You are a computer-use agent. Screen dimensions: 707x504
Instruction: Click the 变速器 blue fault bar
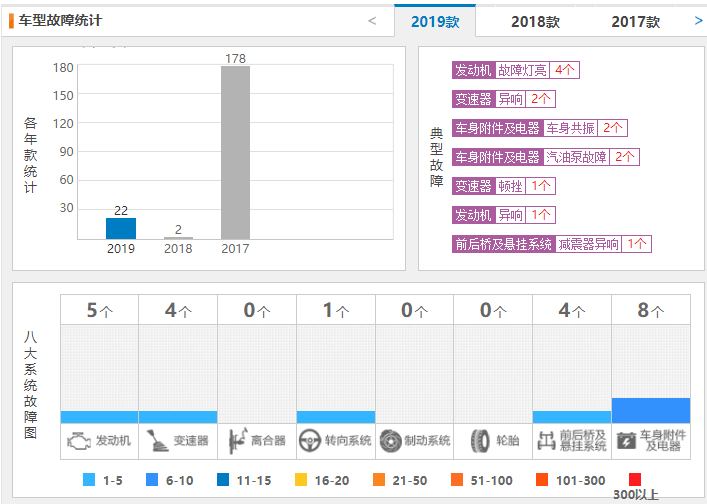click(x=178, y=417)
